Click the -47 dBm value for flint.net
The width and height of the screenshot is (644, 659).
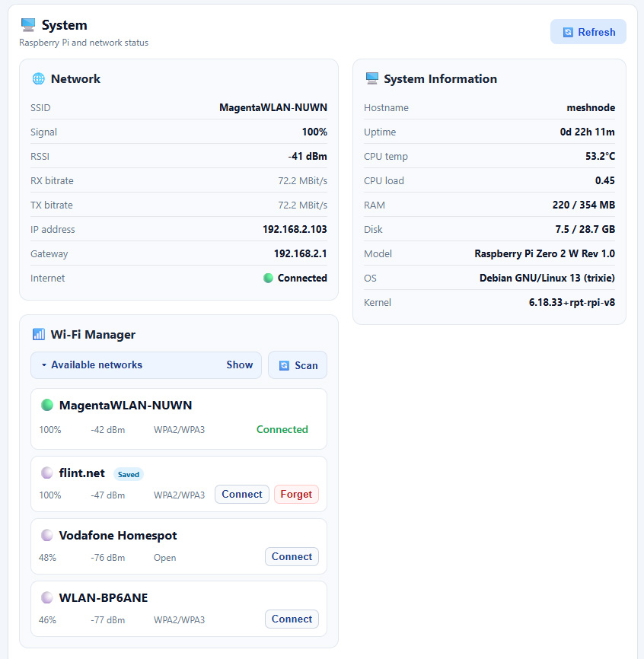coord(107,495)
